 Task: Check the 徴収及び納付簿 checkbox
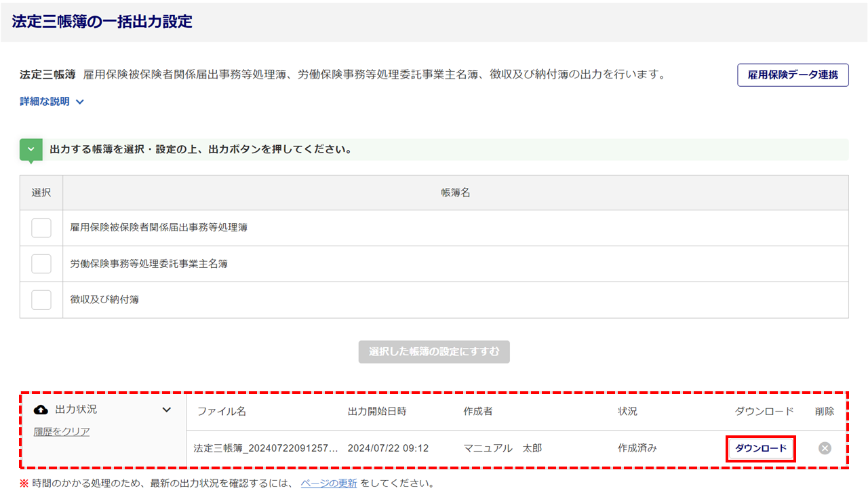point(41,300)
